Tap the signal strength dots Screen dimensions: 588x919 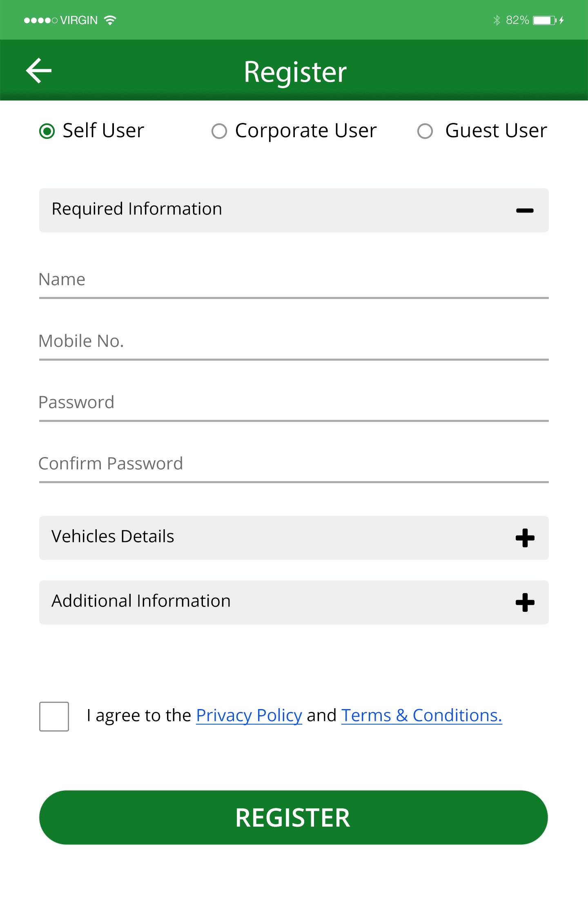coord(40,20)
